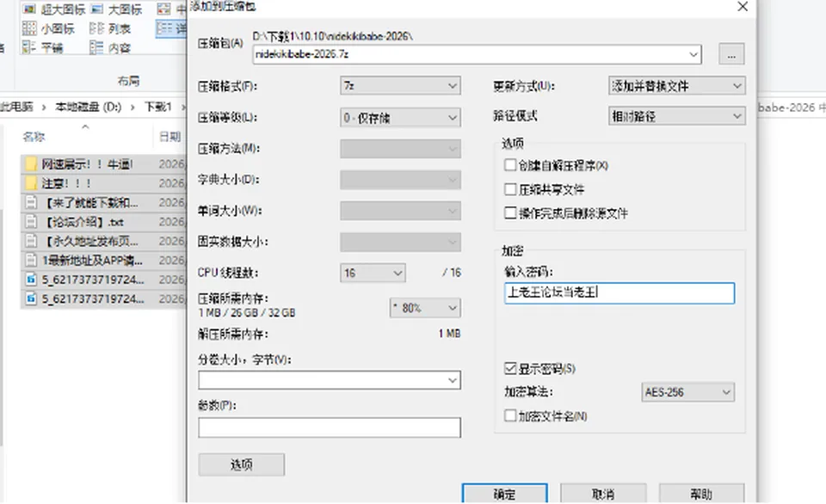Click the "..." browse button
This screenshot has width=826, height=504.
731,54
